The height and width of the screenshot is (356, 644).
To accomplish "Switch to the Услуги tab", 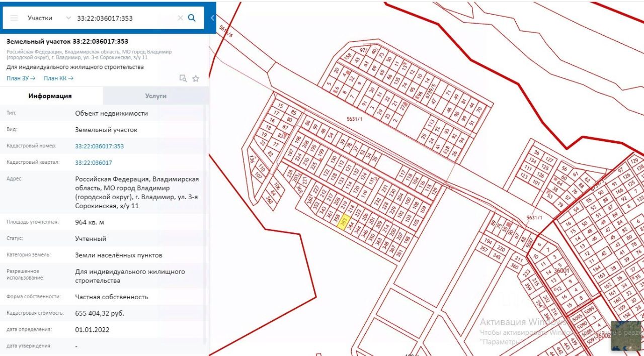I will [x=155, y=96].
